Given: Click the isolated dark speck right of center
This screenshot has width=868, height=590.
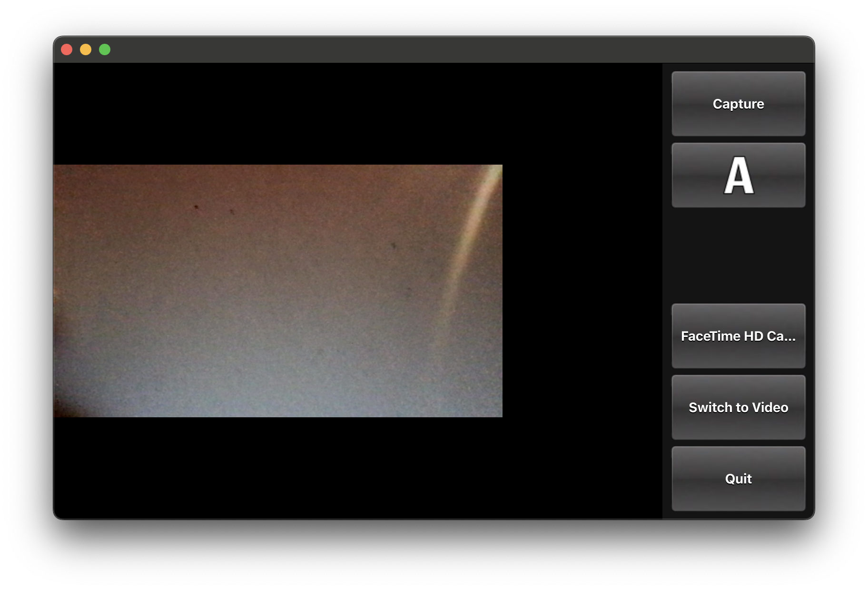Looking at the screenshot, I should (393, 246).
